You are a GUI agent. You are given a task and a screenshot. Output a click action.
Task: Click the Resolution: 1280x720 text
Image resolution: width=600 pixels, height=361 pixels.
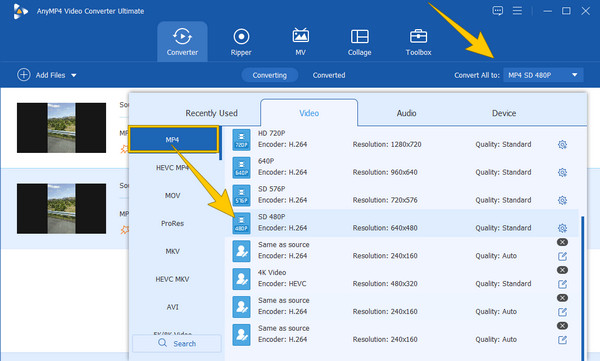[x=387, y=145]
